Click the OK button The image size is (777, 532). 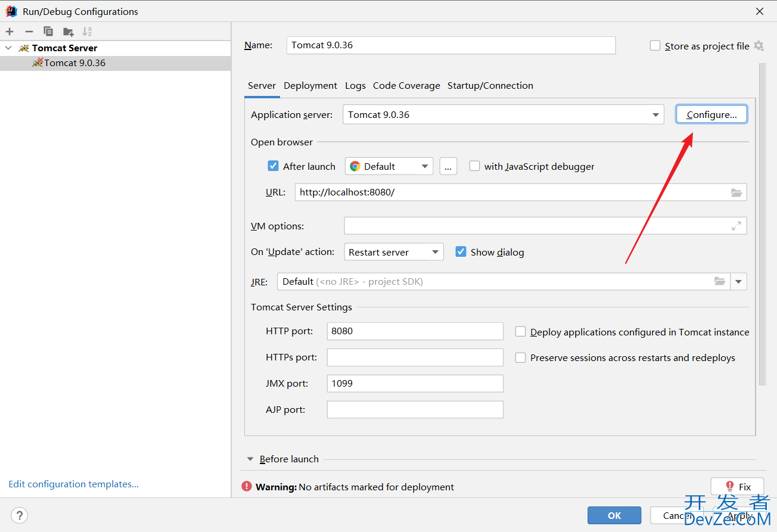(x=614, y=515)
